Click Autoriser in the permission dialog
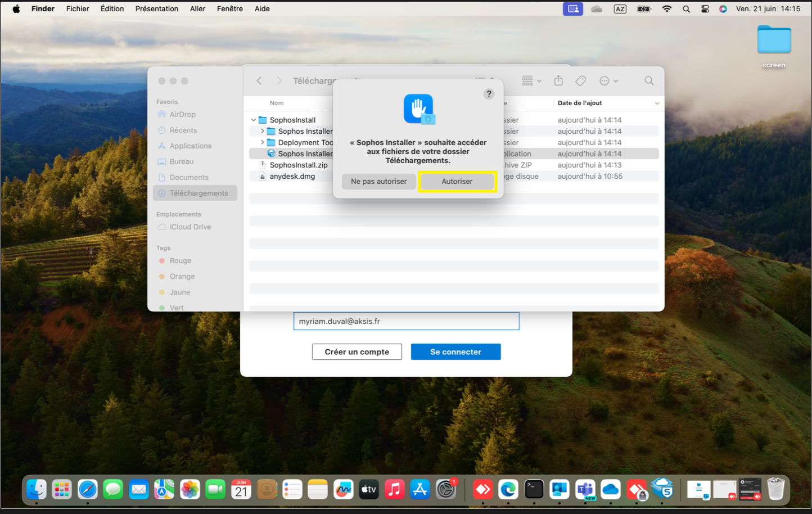The image size is (812, 514). [457, 182]
